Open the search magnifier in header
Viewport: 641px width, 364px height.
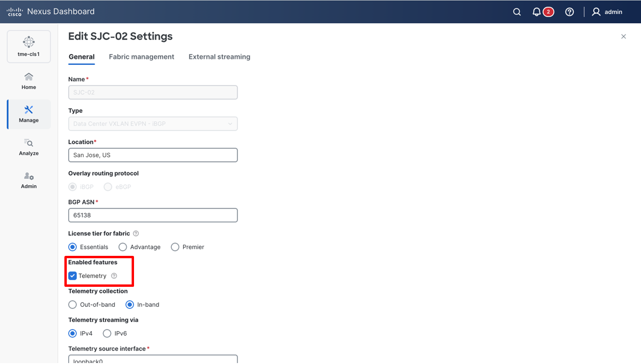517,12
